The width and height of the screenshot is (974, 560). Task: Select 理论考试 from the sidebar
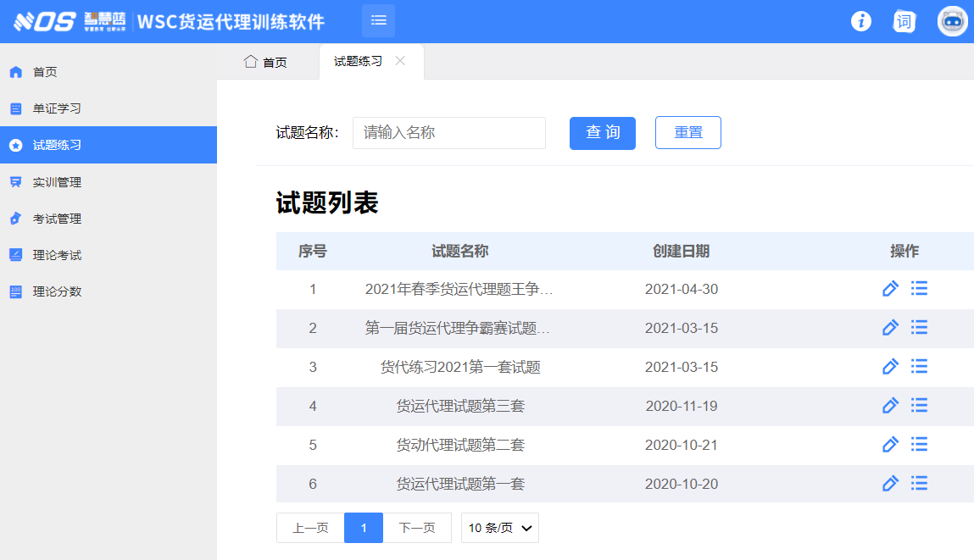coord(57,255)
